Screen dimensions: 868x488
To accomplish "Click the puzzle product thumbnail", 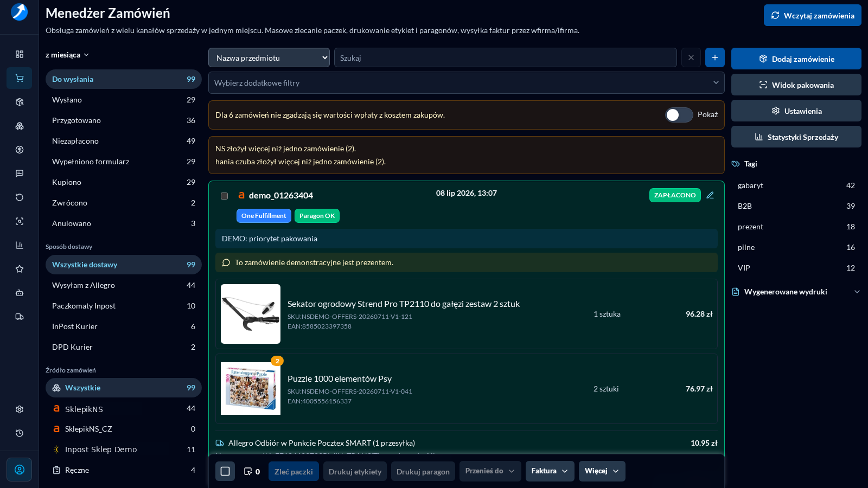I will tap(251, 389).
